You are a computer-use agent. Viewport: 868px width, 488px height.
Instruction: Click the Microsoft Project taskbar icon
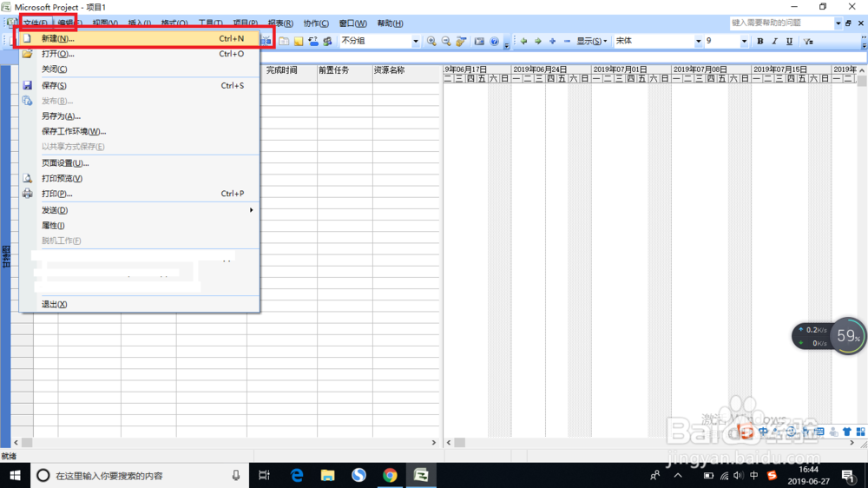tap(421, 475)
